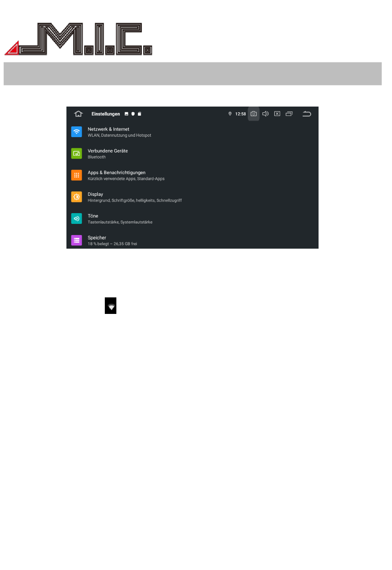This screenshot has width=392, height=570.
Task: Click the teal sound icon
Action: (77, 218)
